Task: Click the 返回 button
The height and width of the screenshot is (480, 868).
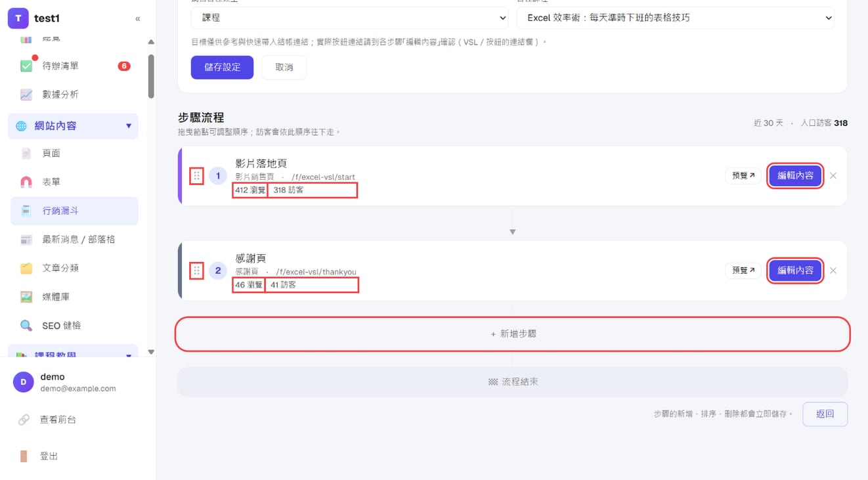Action: point(825,414)
